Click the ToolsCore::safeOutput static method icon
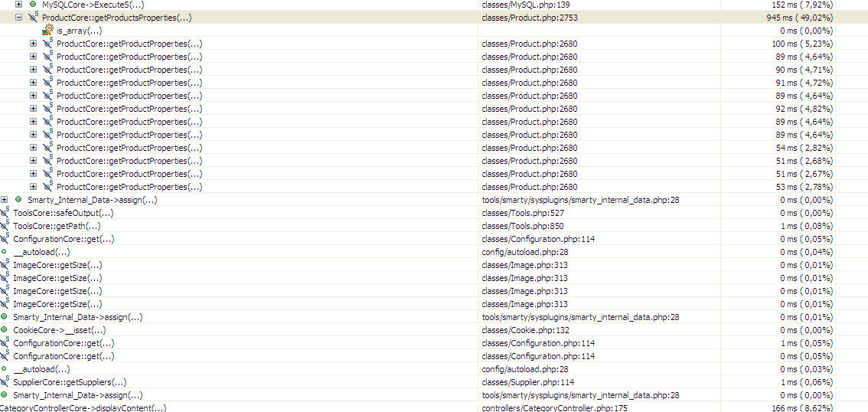868x412 pixels. pos(5,212)
